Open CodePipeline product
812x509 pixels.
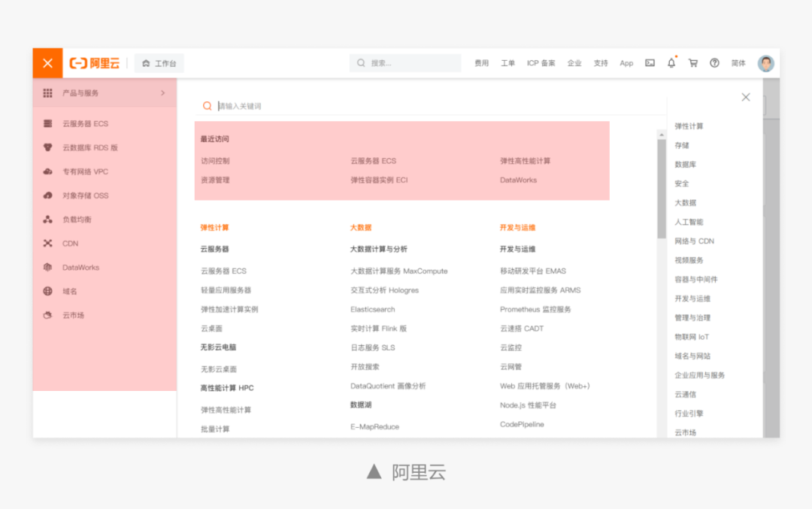pos(522,424)
